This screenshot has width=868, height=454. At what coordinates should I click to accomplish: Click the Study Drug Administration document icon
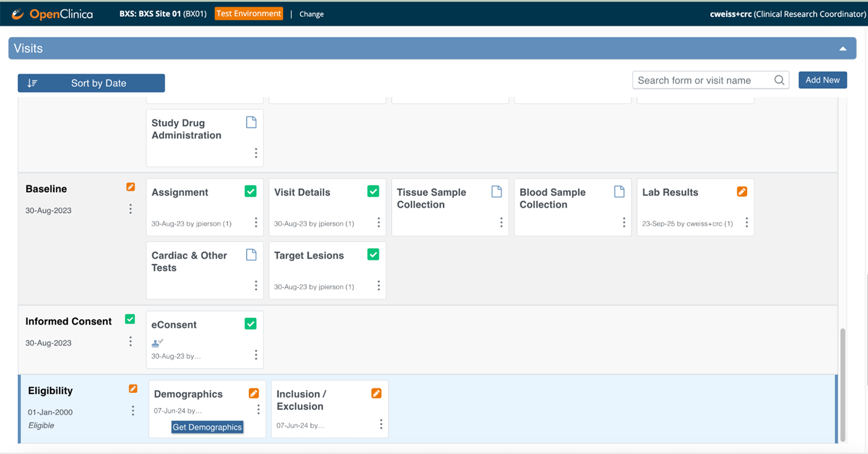click(x=251, y=122)
